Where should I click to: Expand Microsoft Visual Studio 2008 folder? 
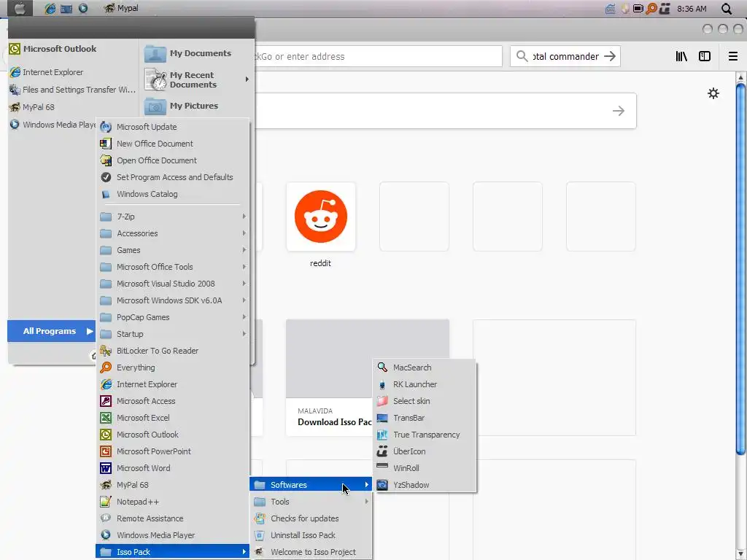(172, 284)
